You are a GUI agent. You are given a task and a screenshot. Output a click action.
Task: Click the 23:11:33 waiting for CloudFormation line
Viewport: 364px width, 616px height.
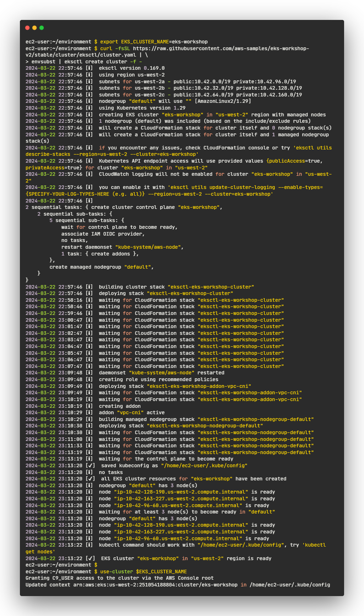(170, 446)
